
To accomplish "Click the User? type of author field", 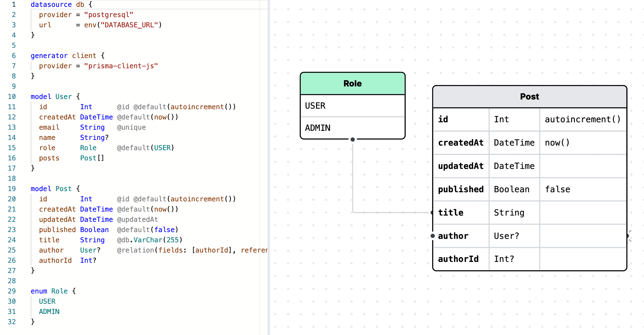I will 506,236.
